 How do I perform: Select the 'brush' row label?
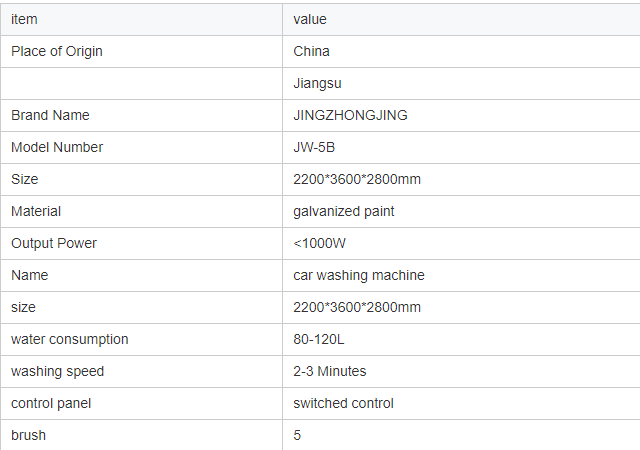pyautogui.click(x=28, y=435)
